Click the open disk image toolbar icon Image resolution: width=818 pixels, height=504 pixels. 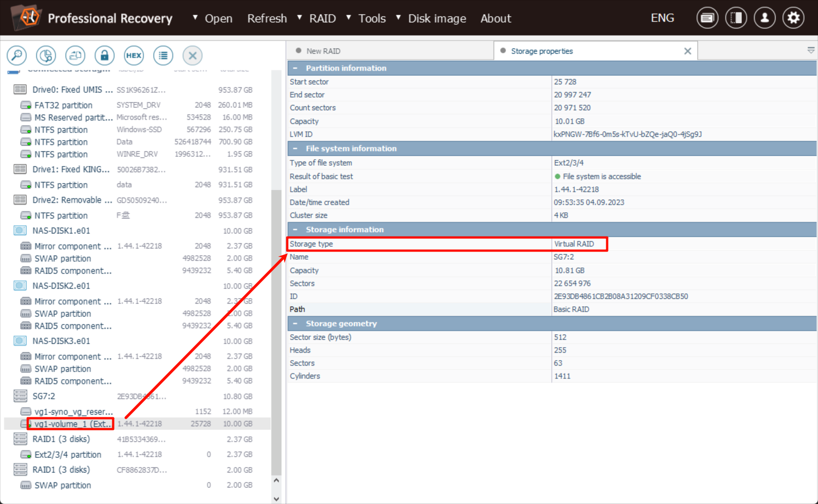click(x=75, y=55)
